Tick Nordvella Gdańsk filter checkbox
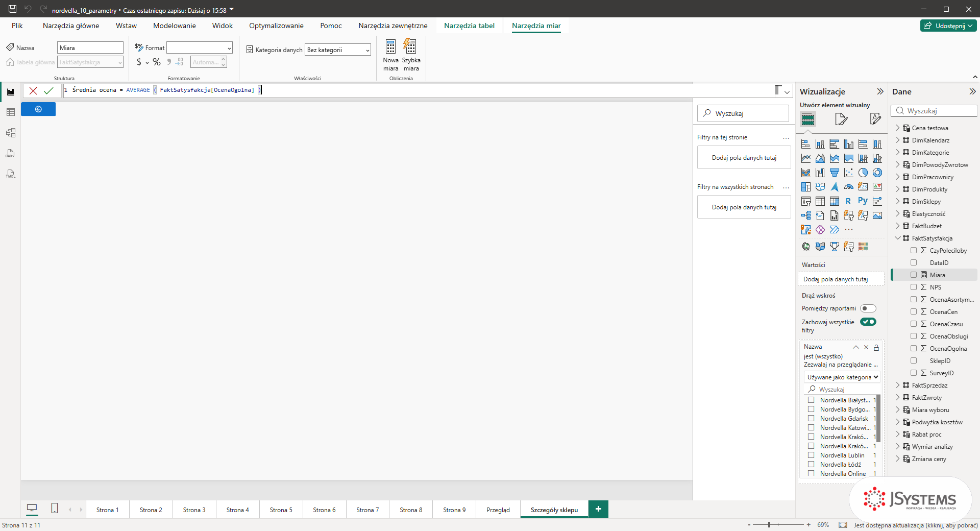Image resolution: width=980 pixels, height=531 pixels. [811, 419]
